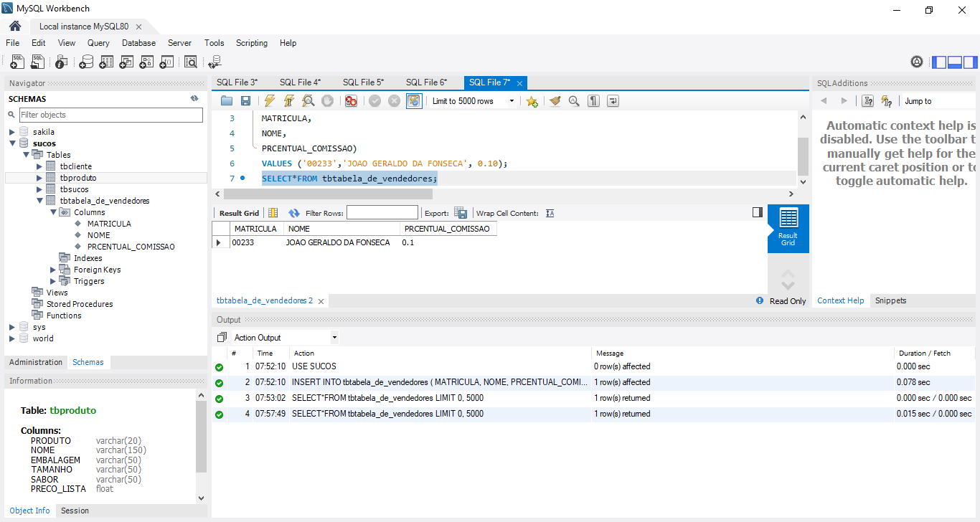Screen dimensions: 980x522
Task: Expand the tbsucos table
Action: (39, 189)
